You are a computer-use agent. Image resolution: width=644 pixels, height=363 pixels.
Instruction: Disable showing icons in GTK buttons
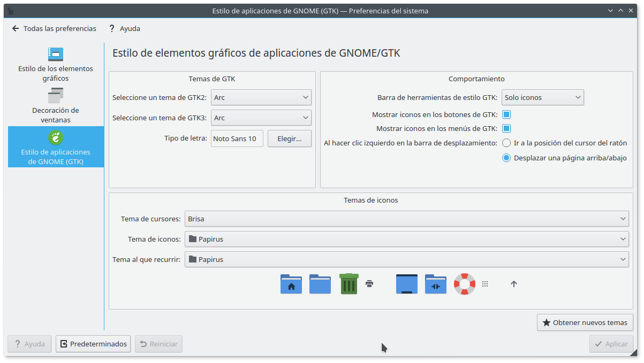(x=506, y=114)
